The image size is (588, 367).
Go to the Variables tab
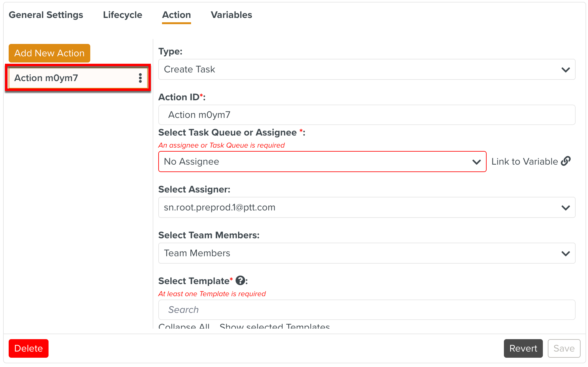231,15
